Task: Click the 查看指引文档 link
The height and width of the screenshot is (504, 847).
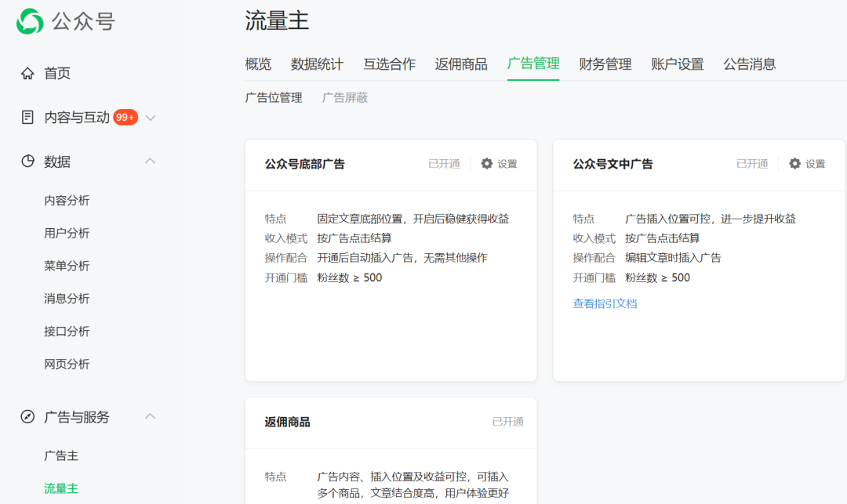Action: click(605, 303)
